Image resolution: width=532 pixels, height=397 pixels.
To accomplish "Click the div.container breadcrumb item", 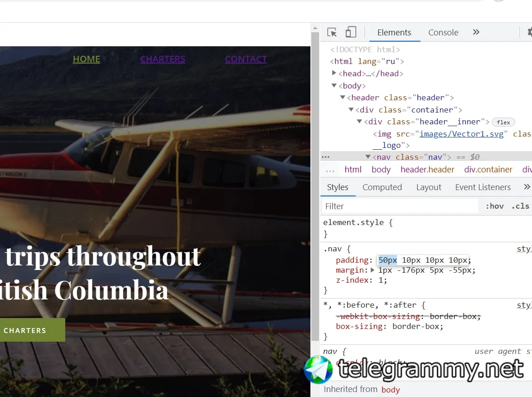I will [488, 170].
